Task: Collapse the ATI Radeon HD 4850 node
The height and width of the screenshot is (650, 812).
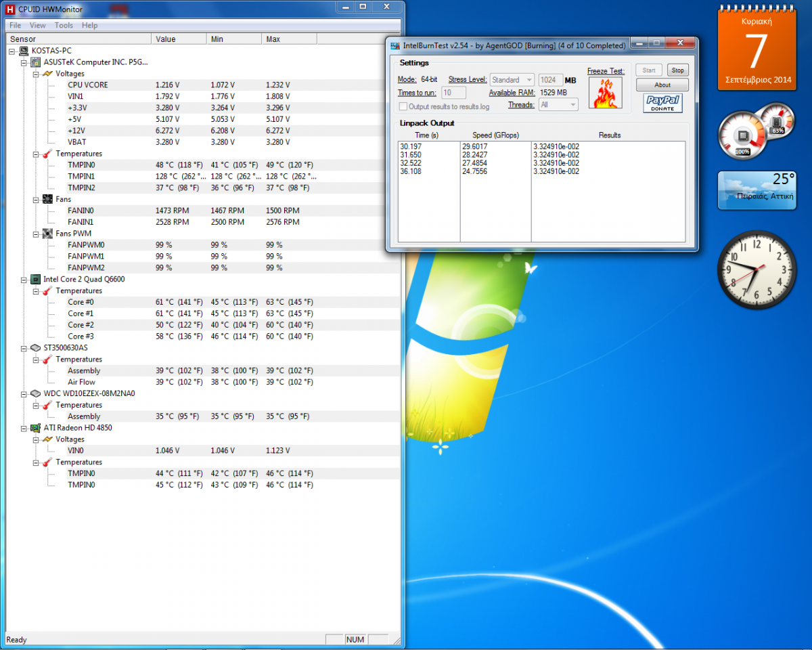Action: click(24, 428)
